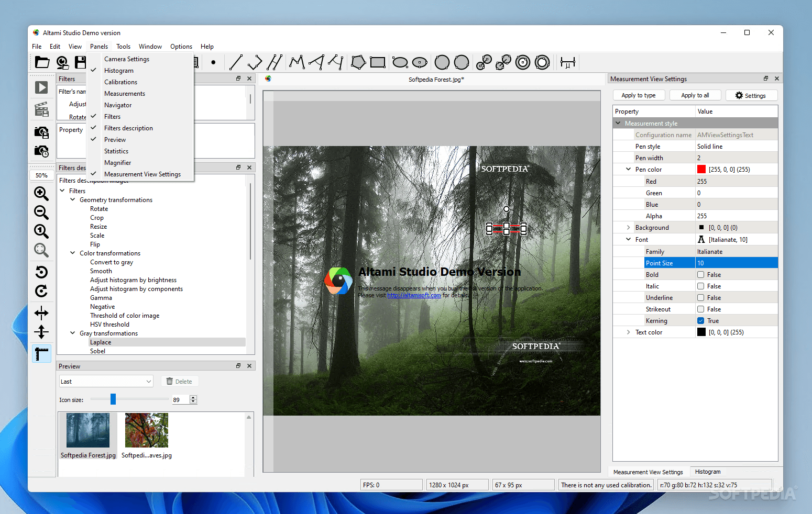Click the black Text color swatch
The width and height of the screenshot is (812, 514).
(701, 332)
